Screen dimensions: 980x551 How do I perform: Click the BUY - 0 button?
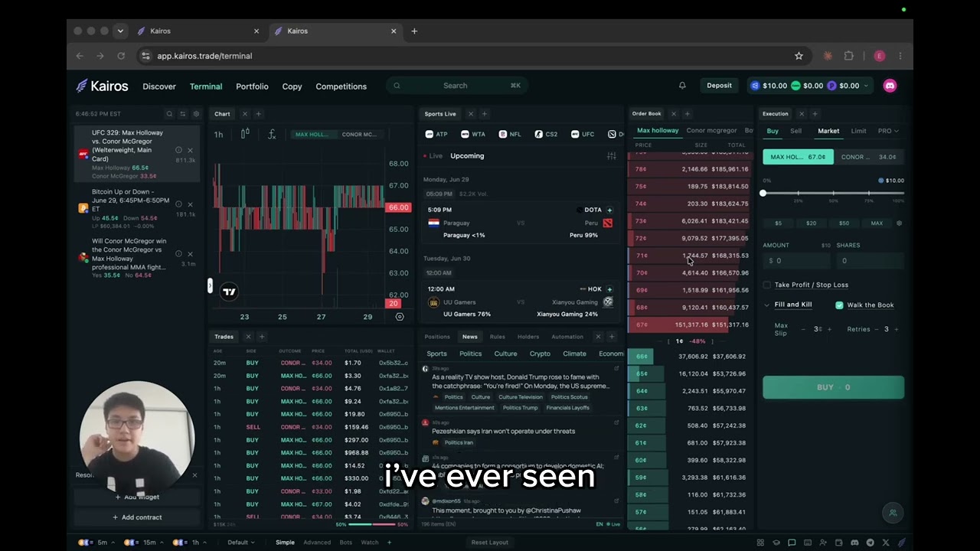(x=833, y=387)
